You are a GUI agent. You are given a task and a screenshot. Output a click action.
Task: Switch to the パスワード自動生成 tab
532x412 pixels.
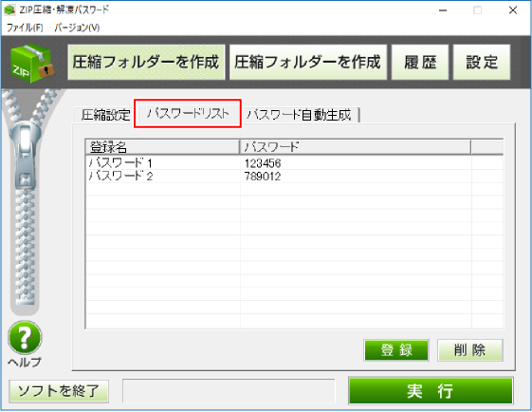click(300, 115)
